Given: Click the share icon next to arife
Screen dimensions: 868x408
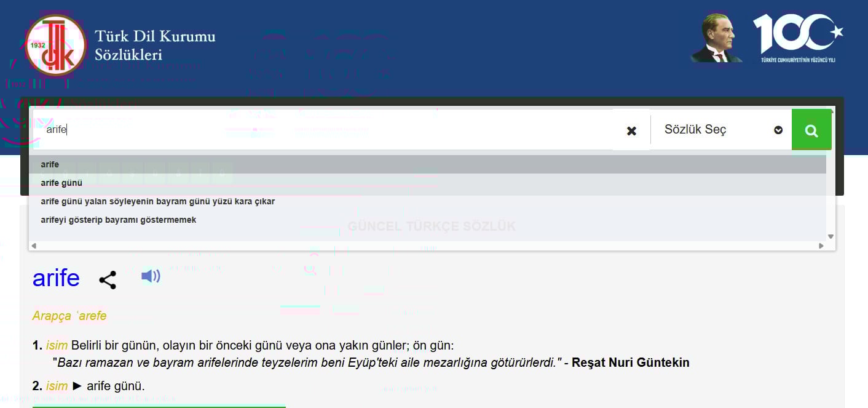Looking at the screenshot, I should (x=108, y=280).
